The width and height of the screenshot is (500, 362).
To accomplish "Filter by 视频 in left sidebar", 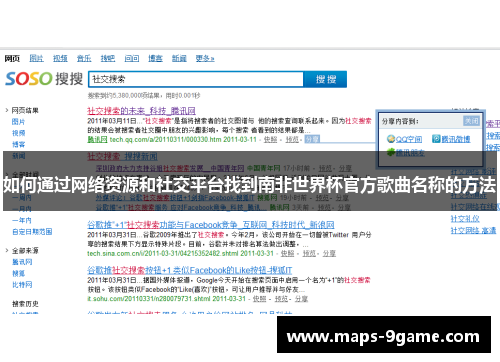I will 18,133.
